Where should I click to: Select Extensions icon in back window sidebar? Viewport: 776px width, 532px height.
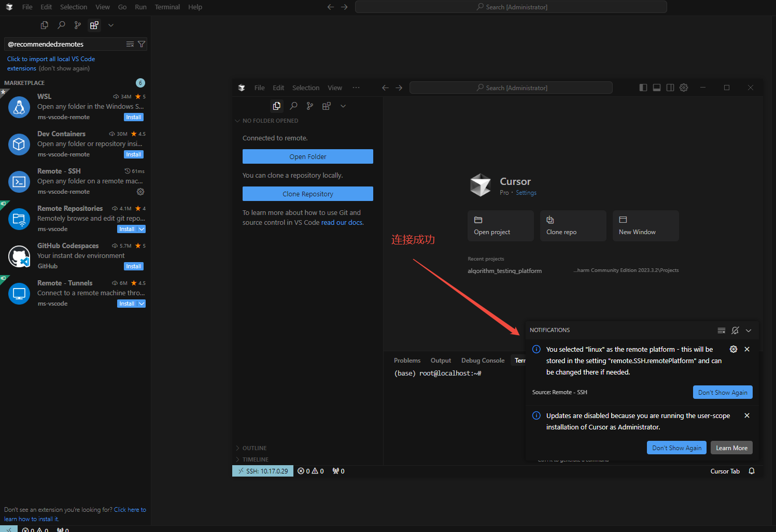[x=94, y=25]
